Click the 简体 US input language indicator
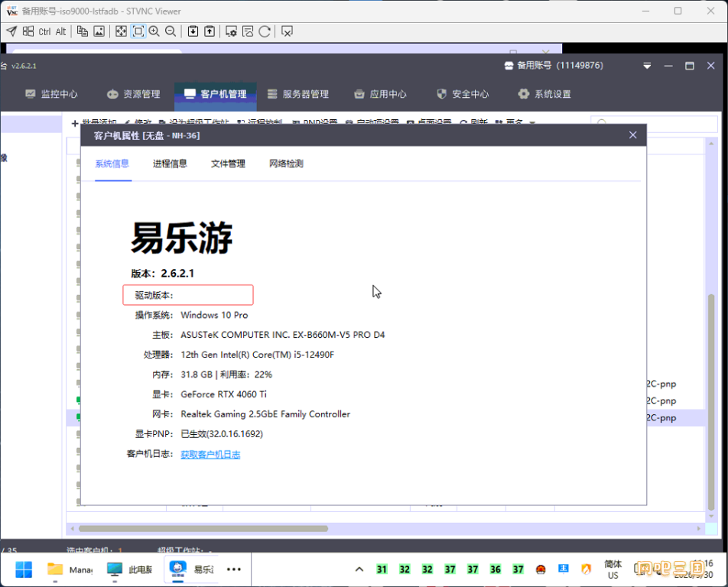 point(613,569)
